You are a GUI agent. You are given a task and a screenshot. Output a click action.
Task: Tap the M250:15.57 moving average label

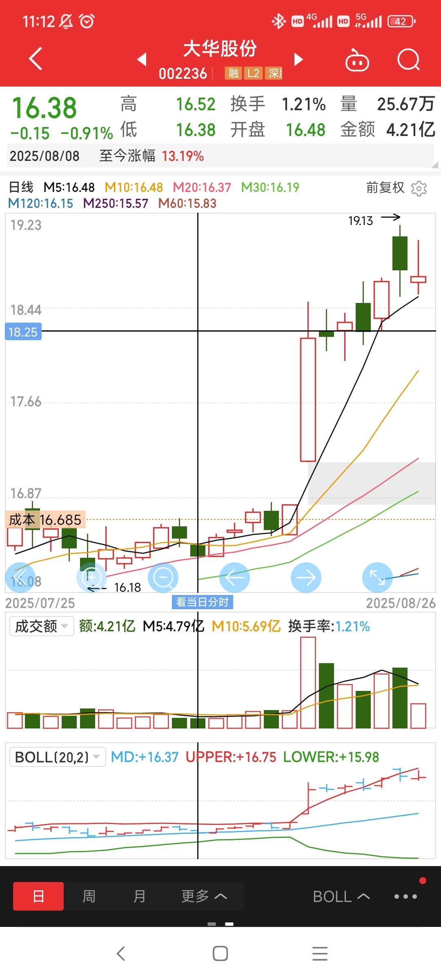(x=116, y=203)
